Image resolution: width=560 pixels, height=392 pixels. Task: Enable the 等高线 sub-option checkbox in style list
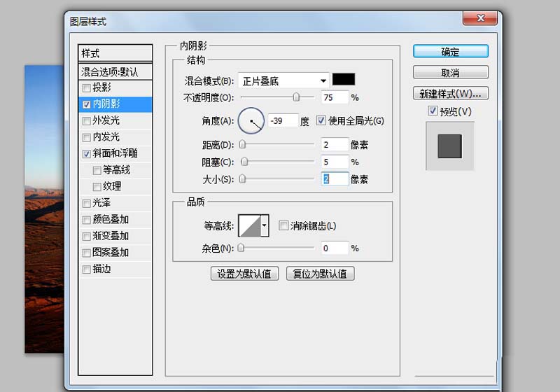point(97,170)
